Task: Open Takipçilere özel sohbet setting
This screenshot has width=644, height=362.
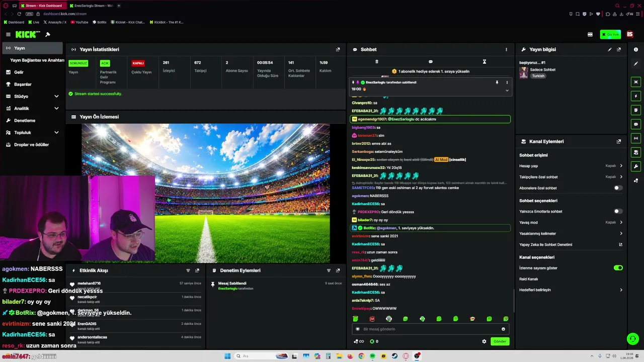Action: [x=571, y=177]
